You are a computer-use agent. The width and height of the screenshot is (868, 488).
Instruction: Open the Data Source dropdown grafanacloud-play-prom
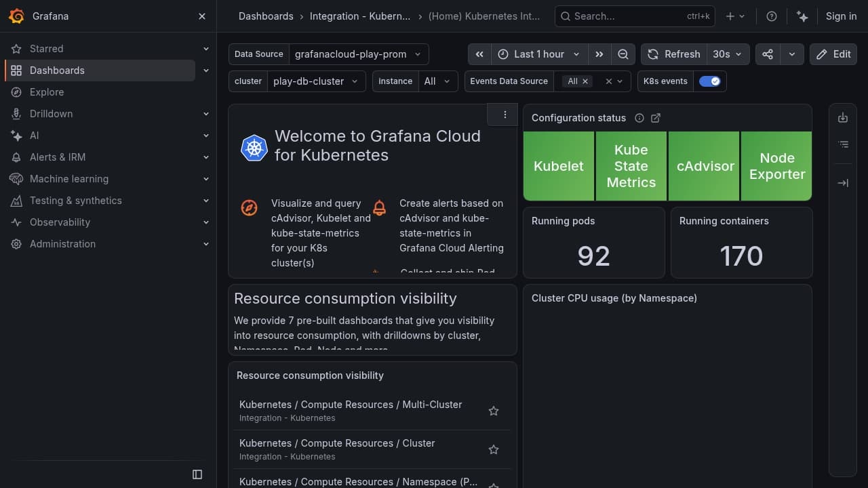[x=359, y=54]
